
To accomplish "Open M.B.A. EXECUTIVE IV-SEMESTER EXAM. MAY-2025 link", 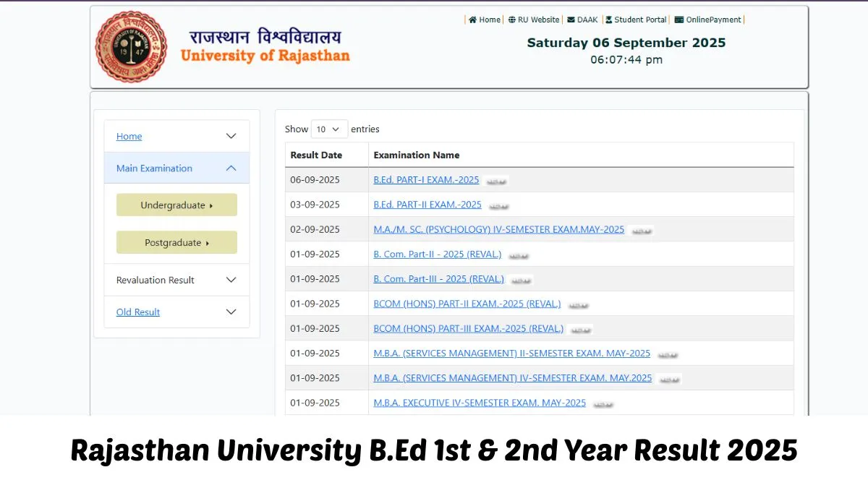I will point(480,403).
